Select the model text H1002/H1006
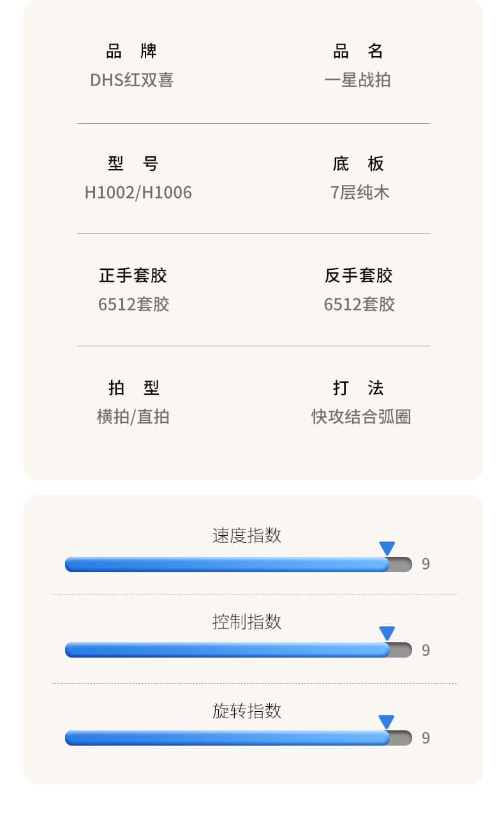Viewport: 504px width, 826px height. (138, 193)
